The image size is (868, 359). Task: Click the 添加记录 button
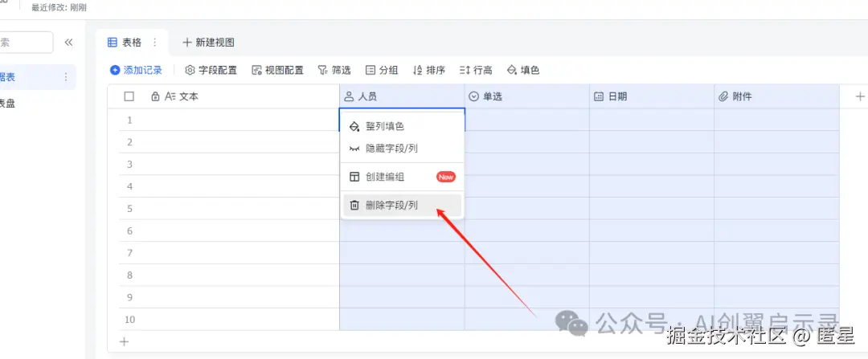point(136,70)
